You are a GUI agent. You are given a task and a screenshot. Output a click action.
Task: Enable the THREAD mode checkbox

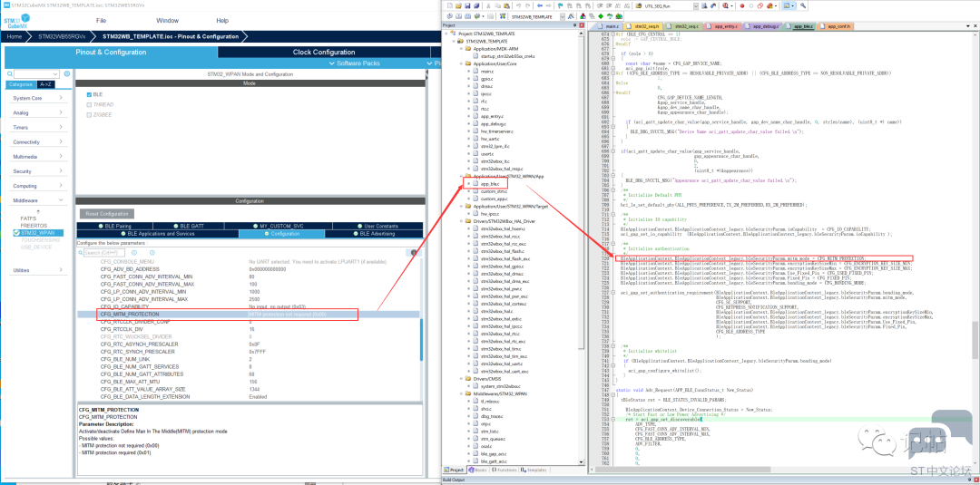[x=89, y=103]
